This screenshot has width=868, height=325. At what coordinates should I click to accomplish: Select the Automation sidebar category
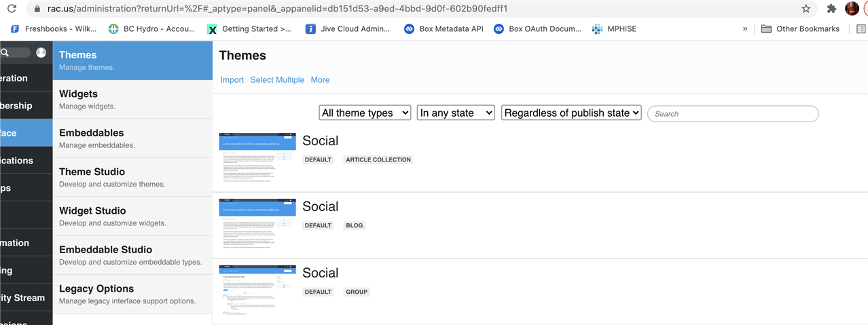tap(26, 243)
